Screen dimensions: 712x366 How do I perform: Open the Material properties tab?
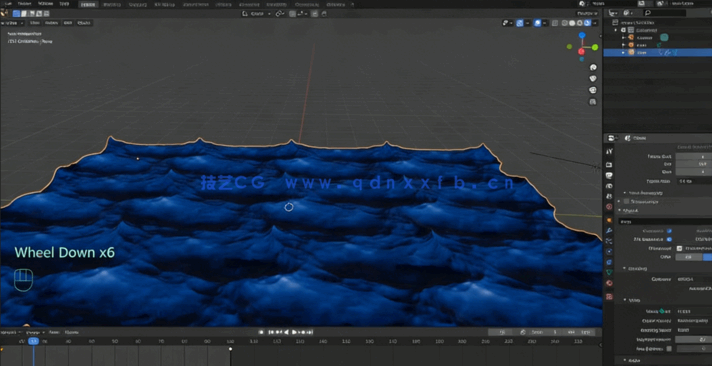[609, 283]
